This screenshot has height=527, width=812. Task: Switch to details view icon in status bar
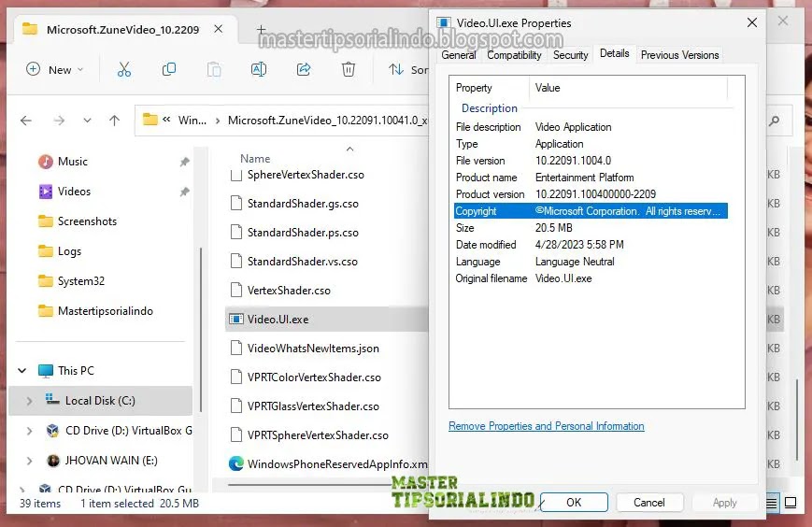pyautogui.click(x=772, y=504)
